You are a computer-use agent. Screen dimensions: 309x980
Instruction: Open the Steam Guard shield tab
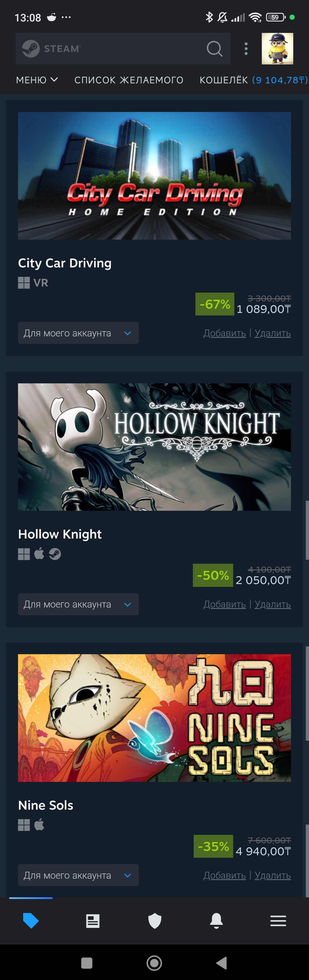click(x=155, y=921)
